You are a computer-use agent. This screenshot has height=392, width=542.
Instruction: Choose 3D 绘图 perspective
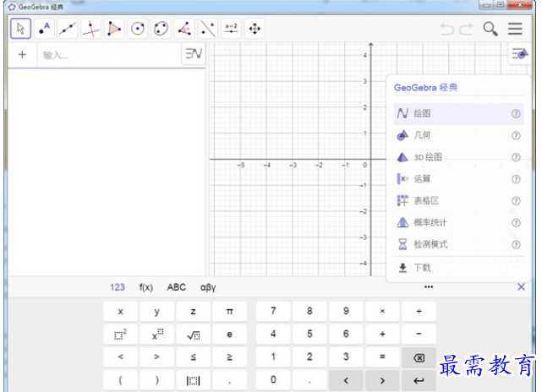[x=458, y=157]
